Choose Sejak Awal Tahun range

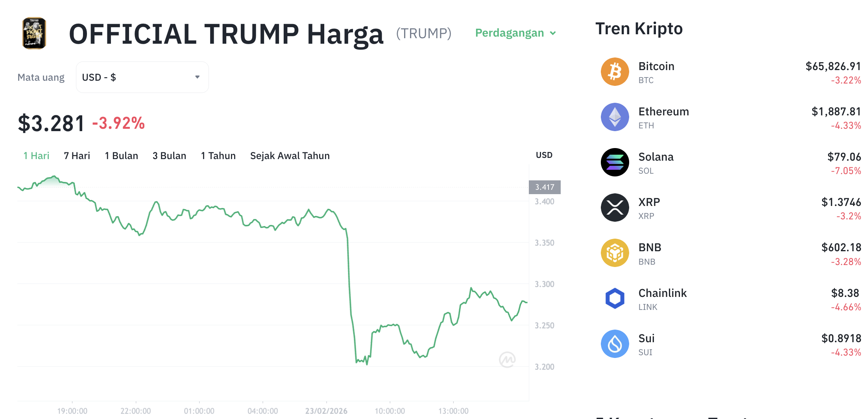pyautogui.click(x=290, y=156)
